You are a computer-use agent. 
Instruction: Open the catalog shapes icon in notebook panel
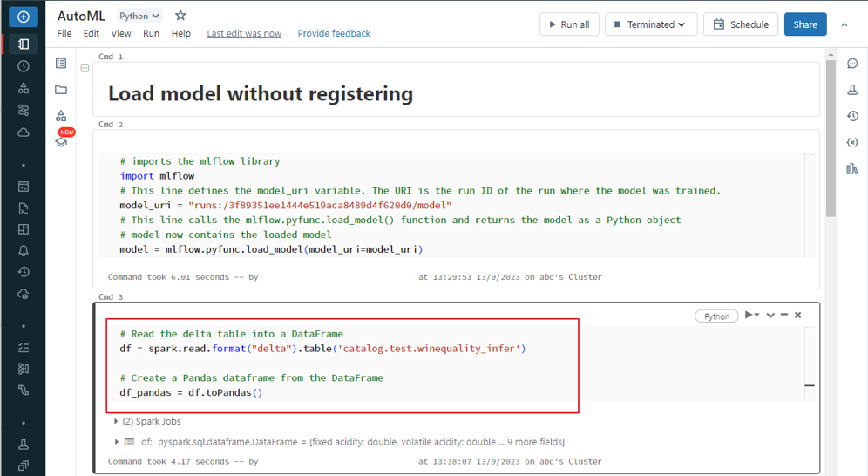[61, 116]
